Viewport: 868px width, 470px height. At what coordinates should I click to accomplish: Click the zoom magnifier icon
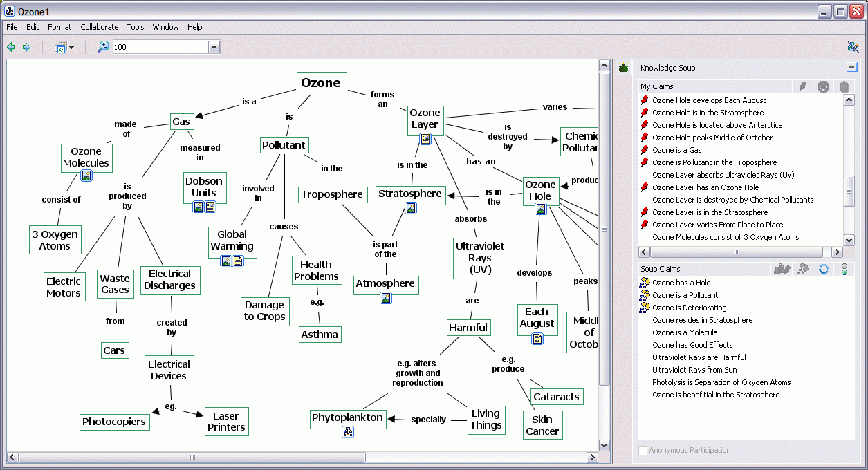pyautogui.click(x=103, y=47)
